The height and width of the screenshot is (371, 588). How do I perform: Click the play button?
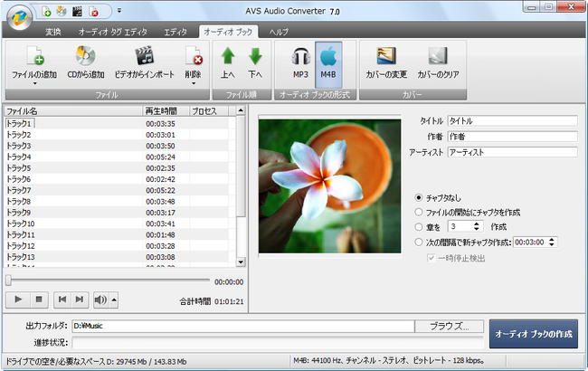coord(17,300)
